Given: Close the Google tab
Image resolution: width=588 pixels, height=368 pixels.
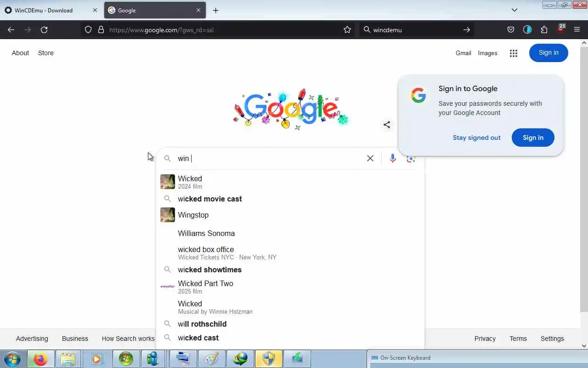Looking at the screenshot, I should pos(198,10).
